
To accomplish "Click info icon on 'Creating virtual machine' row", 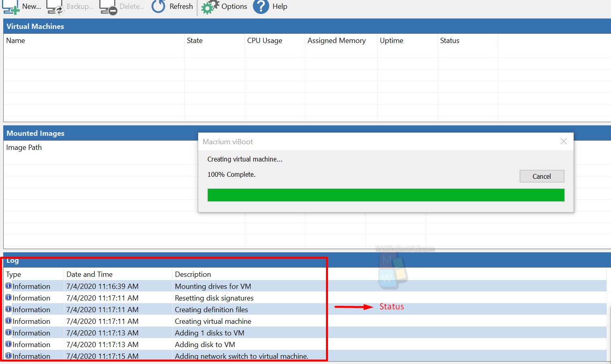I will pyautogui.click(x=8, y=321).
